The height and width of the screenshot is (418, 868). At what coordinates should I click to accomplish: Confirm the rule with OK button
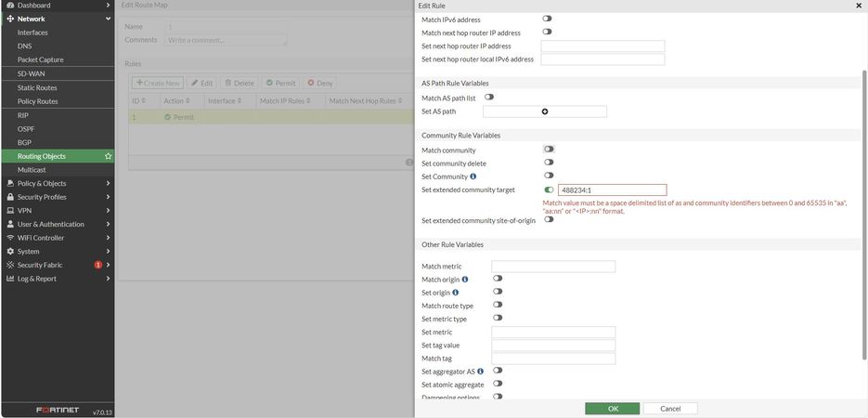613,409
